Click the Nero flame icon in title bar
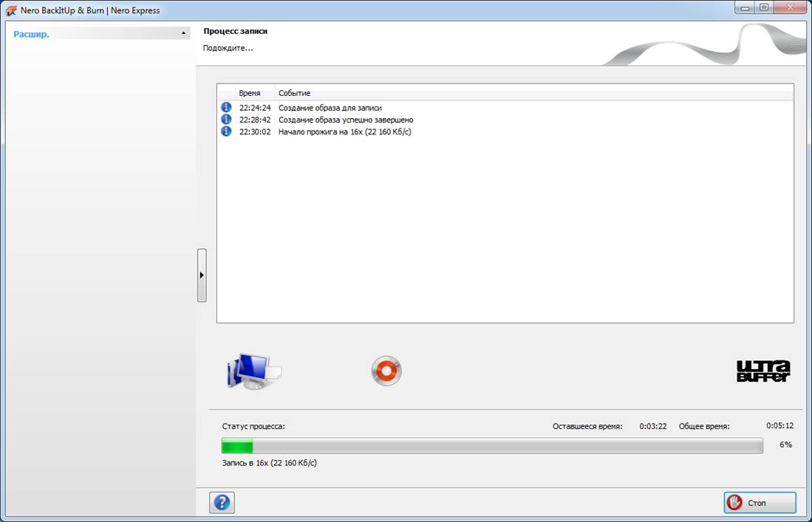 [x=11, y=10]
